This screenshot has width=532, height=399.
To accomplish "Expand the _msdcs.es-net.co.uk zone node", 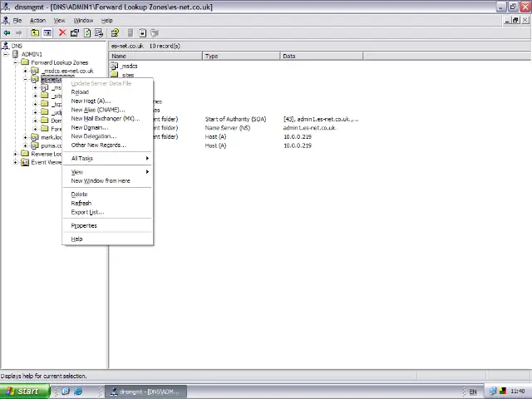I will pyautogui.click(x=26, y=71).
